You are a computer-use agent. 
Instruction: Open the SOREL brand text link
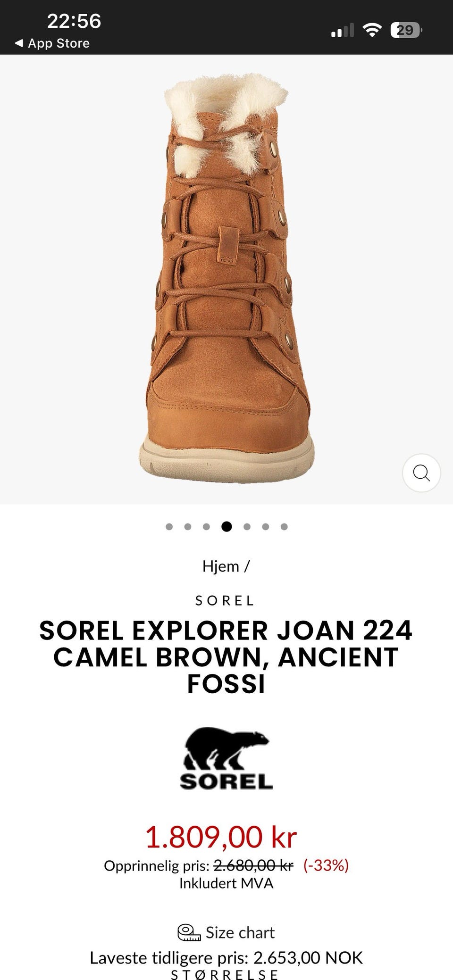(x=226, y=601)
